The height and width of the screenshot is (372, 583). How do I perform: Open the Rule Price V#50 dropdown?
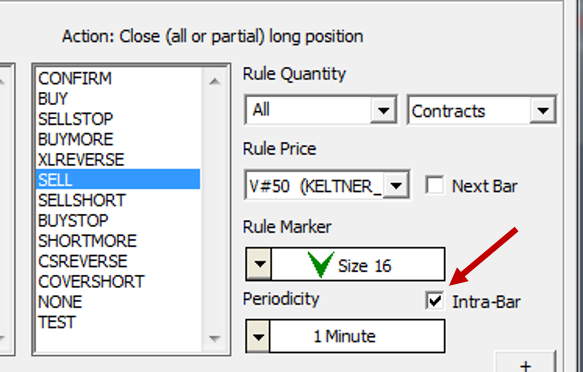[396, 185]
